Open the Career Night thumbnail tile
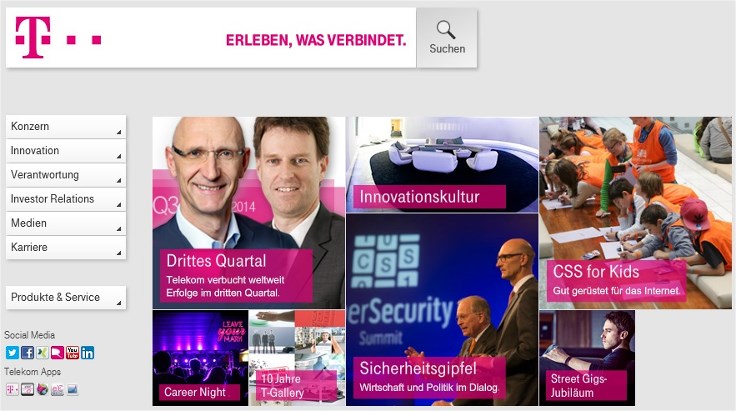 [x=200, y=358]
